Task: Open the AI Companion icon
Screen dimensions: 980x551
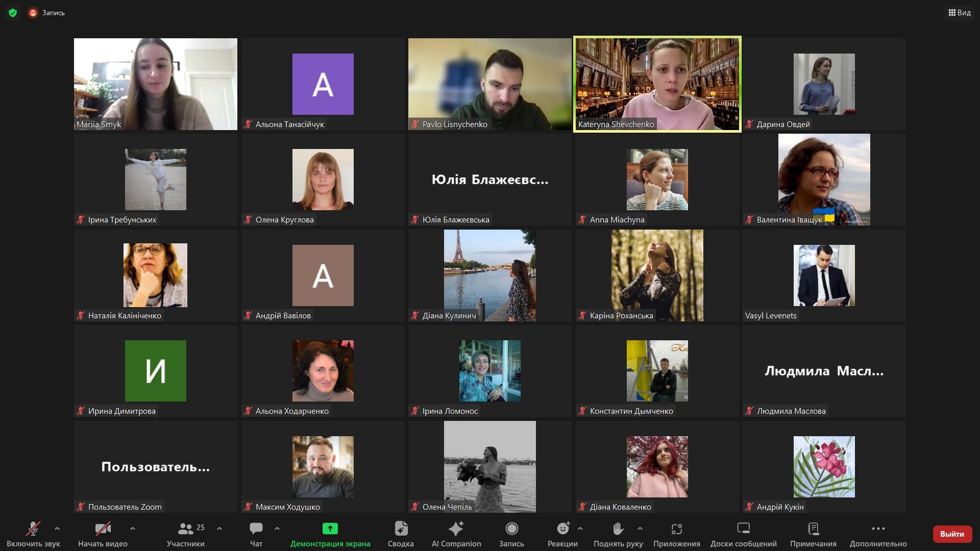Action: (456, 529)
